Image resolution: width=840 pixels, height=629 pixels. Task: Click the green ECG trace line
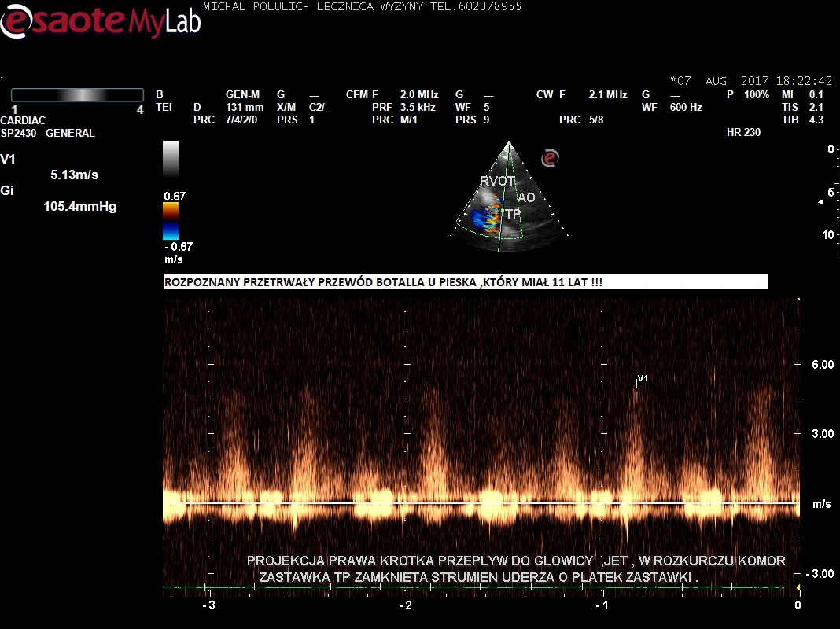click(x=472, y=587)
